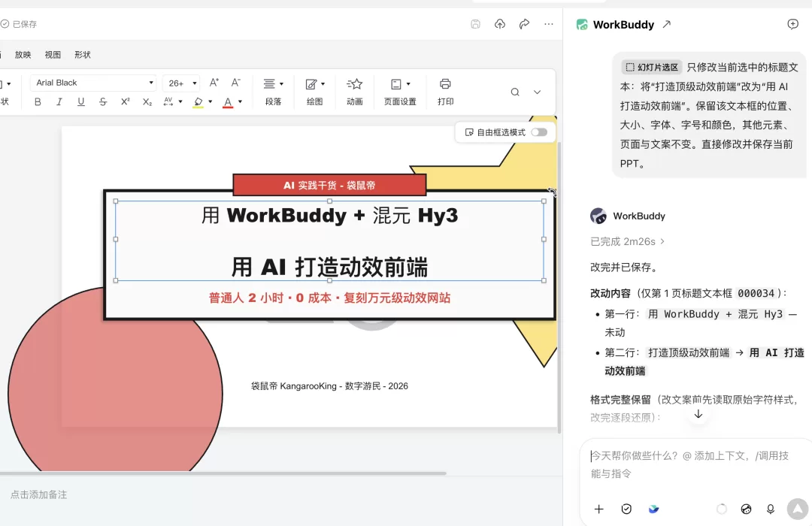The height and width of the screenshot is (526, 812).
Task: Click the 打印 print icon
Action: tap(445, 84)
